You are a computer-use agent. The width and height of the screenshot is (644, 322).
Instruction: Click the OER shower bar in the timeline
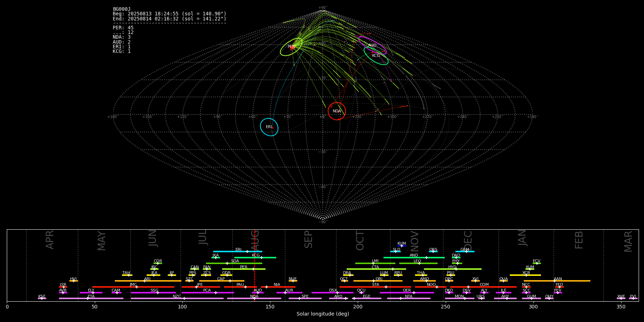407,293
